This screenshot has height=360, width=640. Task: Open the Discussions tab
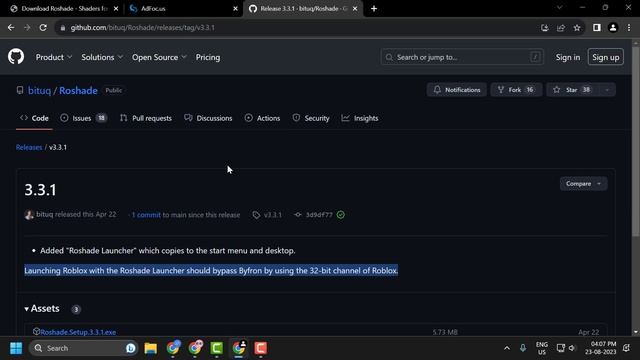tap(208, 118)
